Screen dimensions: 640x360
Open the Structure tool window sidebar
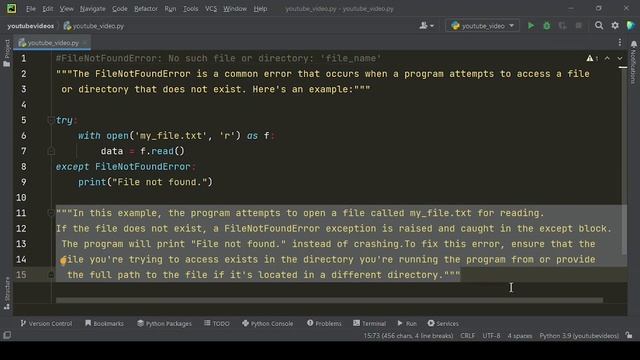click(x=7, y=293)
